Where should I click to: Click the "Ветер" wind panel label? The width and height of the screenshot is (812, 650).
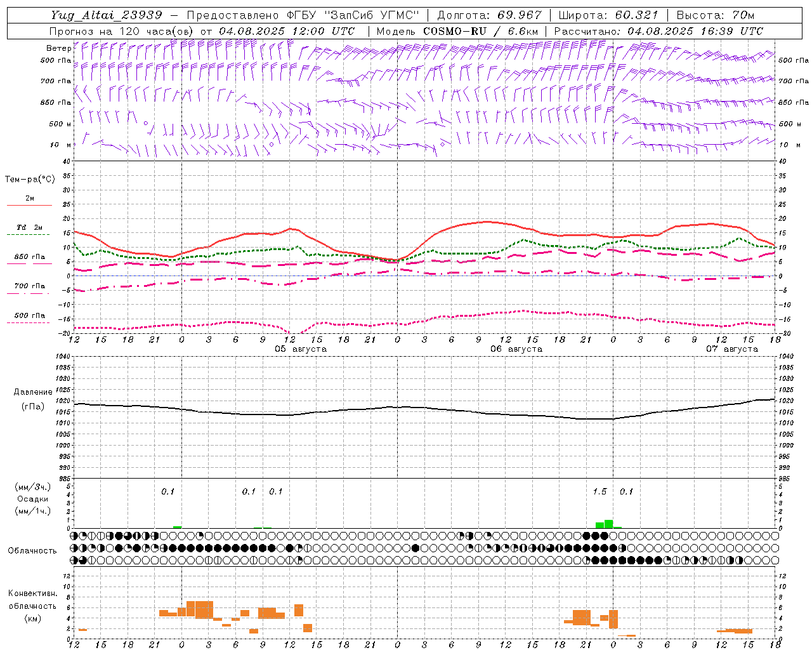pos(58,48)
